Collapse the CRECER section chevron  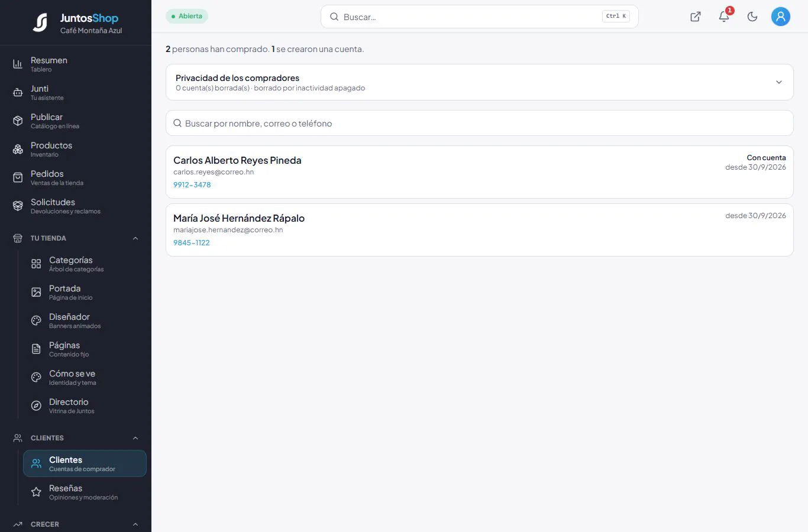(x=135, y=524)
